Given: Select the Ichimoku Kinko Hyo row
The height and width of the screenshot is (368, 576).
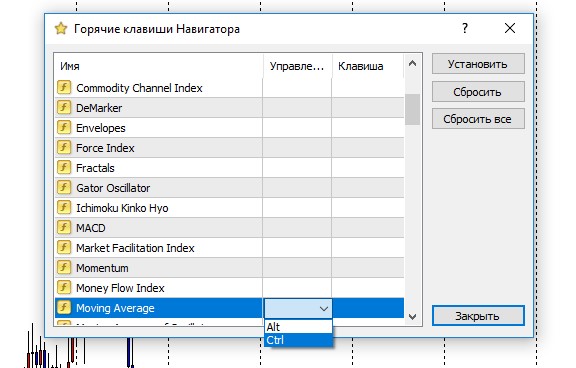Looking at the screenshot, I should pos(229,208).
